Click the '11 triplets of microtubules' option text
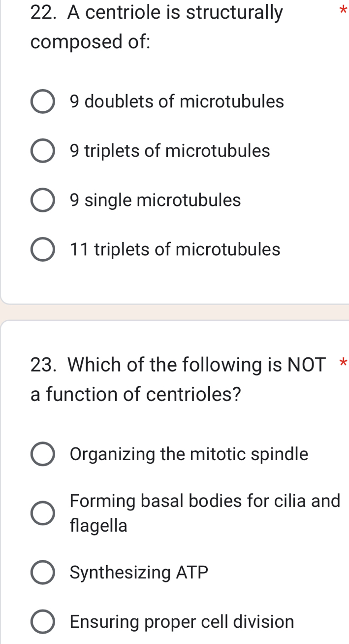This screenshot has width=349, height=644. click(x=175, y=250)
